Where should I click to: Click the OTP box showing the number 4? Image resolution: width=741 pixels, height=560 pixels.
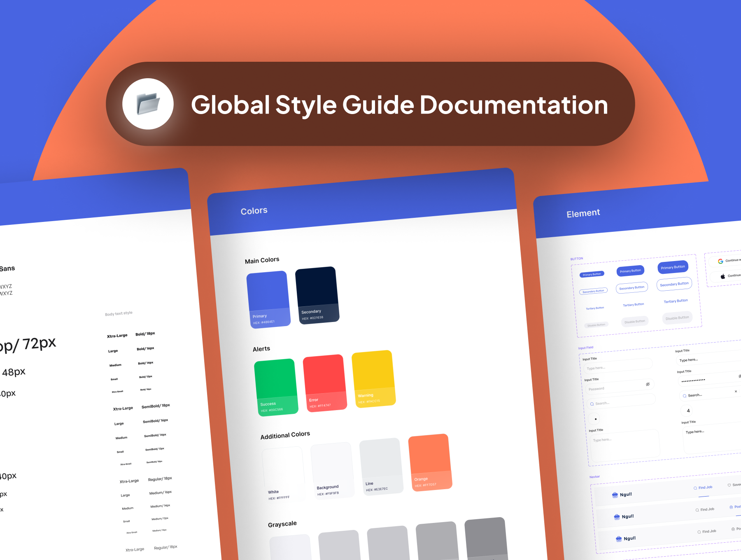pyautogui.click(x=688, y=411)
